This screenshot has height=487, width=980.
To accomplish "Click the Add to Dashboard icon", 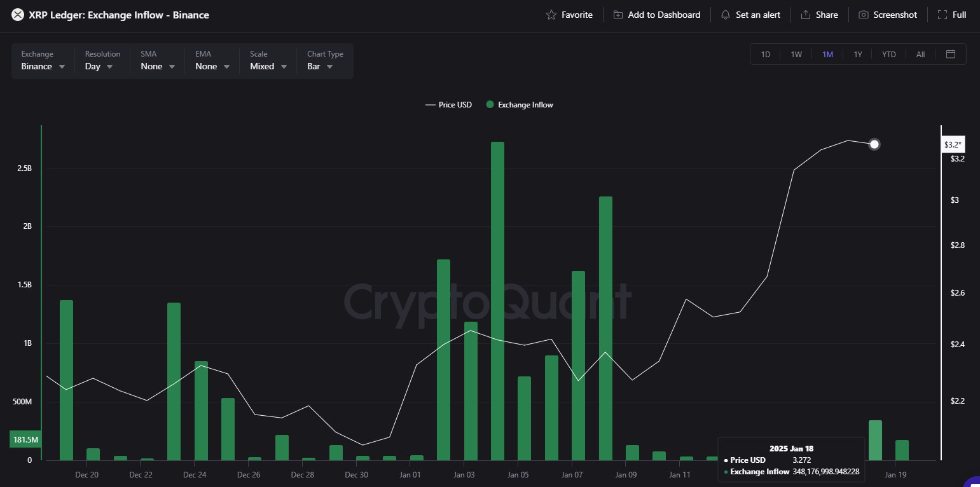I will [x=618, y=15].
